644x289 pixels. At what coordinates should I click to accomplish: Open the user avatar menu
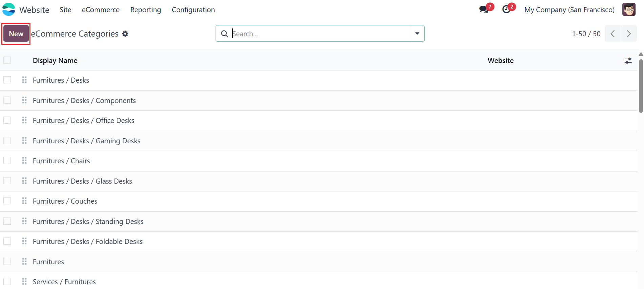629,9
